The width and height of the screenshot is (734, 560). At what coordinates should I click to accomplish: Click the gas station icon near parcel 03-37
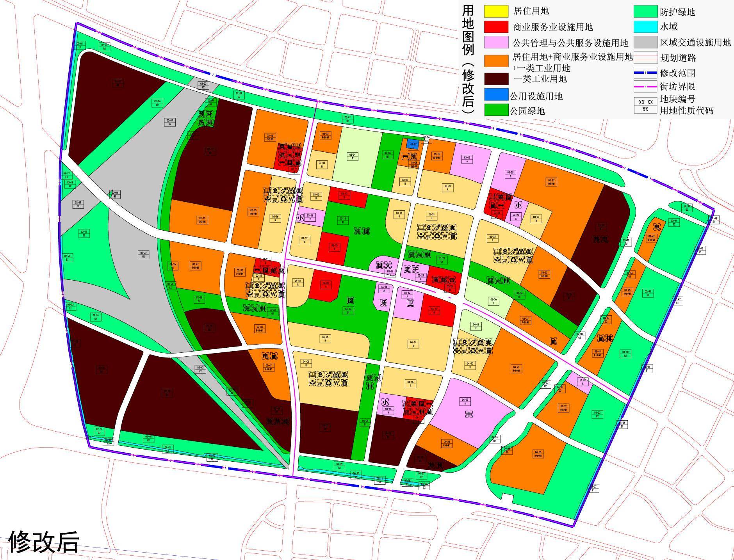(x=553, y=341)
